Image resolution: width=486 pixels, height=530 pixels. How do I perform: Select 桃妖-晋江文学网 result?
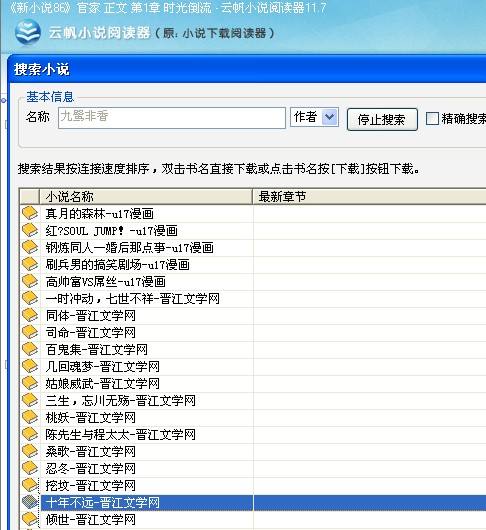(91, 418)
